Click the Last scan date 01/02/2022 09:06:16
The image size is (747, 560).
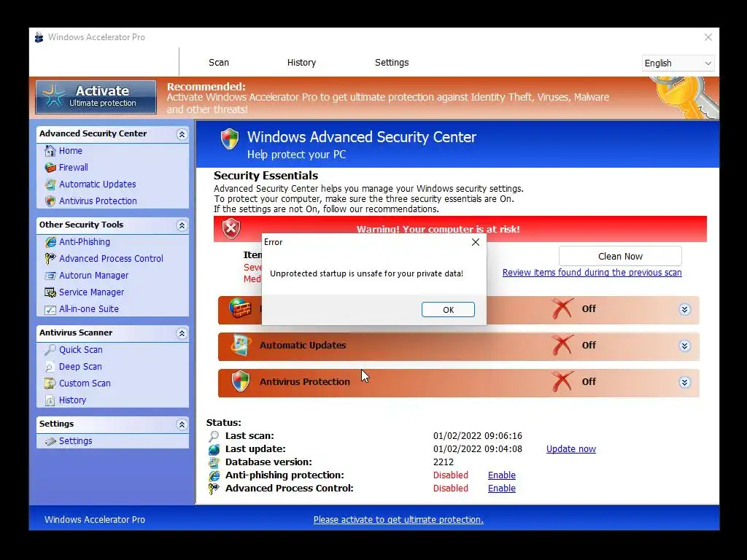[477, 436]
